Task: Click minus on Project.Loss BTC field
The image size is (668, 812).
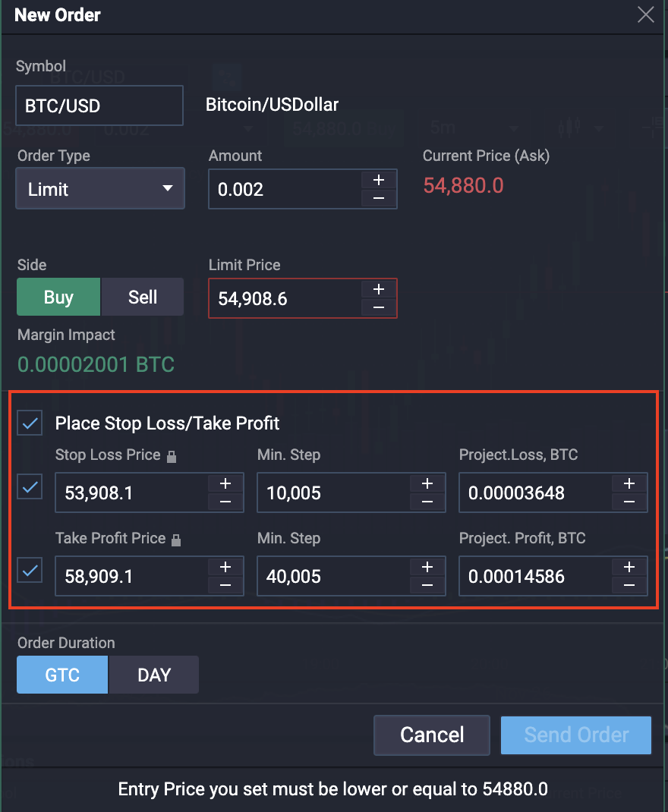Action: (629, 502)
